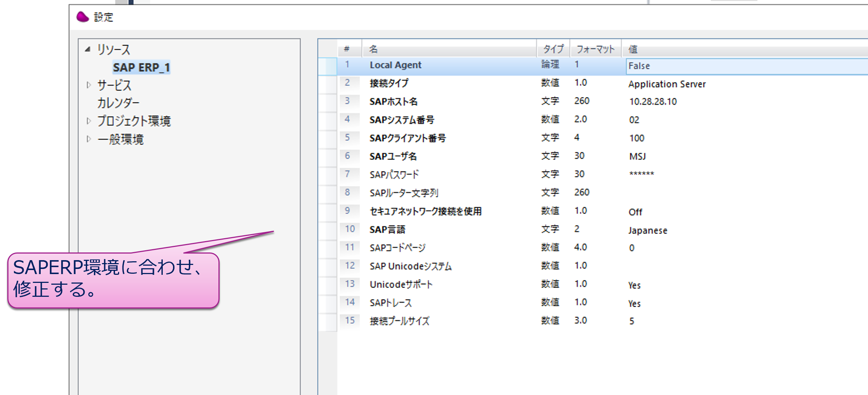The image size is (868, 395).
Task: Expand the プロジェクト環境 tree node
Action: tap(88, 121)
